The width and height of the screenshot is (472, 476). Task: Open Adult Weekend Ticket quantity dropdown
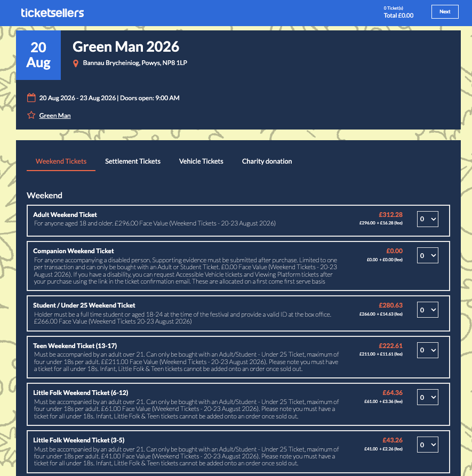tap(427, 219)
